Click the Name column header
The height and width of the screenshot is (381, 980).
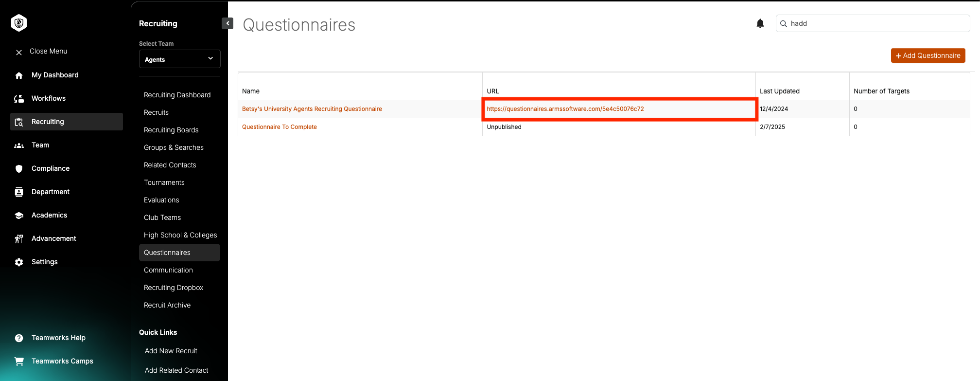click(251, 91)
